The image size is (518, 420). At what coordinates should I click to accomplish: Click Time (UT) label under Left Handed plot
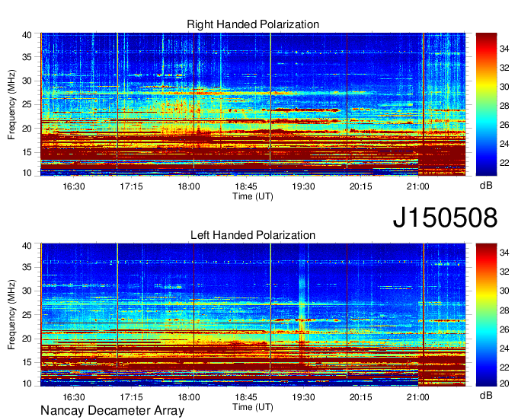click(x=253, y=407)
